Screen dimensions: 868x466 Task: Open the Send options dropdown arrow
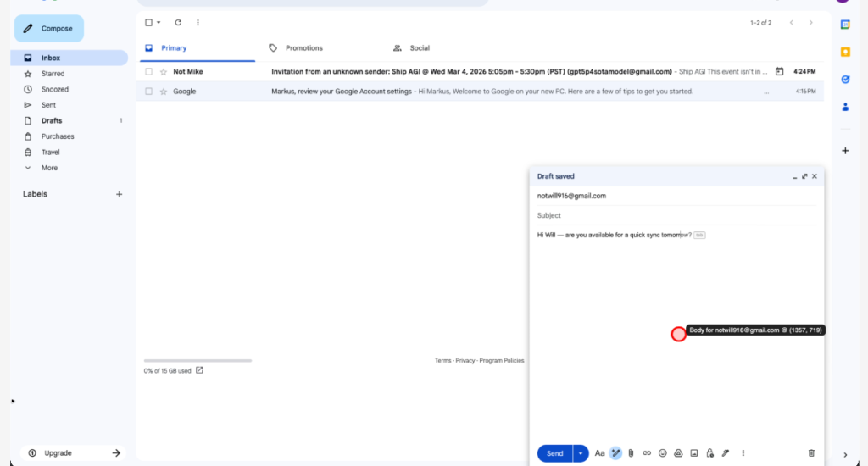(x=581, y=453)
